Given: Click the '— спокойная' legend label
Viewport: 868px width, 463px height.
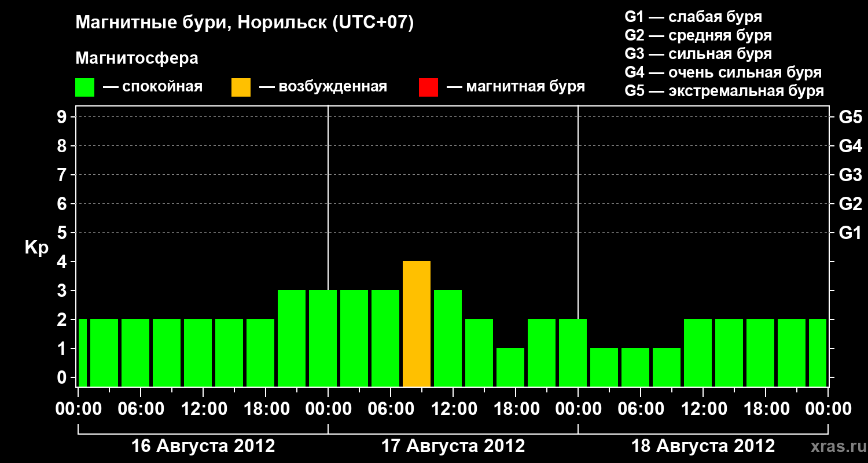Looking at the screenshot, I should pos(153,87).
